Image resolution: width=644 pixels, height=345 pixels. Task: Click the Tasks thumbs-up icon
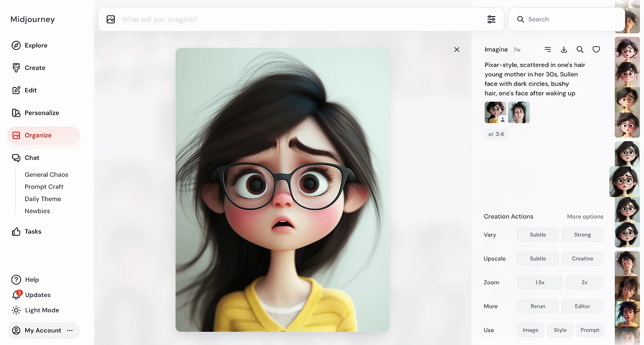click(16, 232)
